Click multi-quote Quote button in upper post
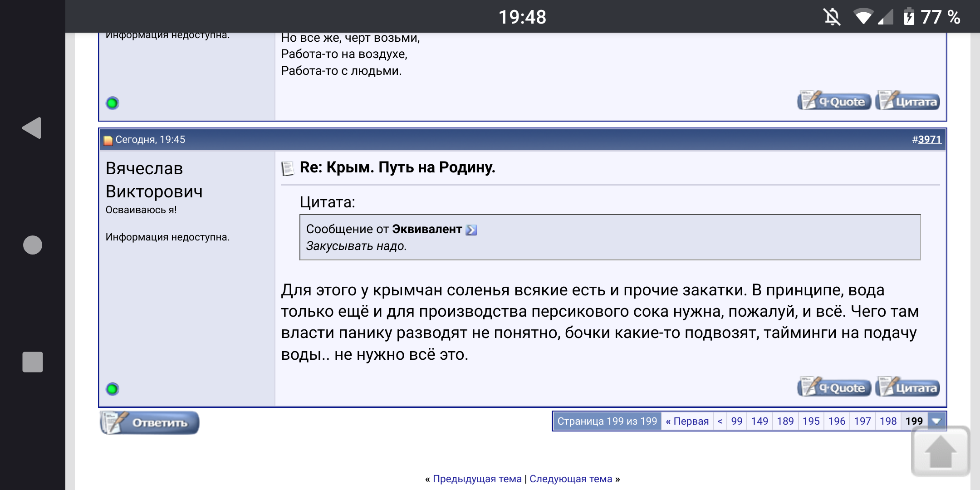Screen dimensions: 980x490 coord(834,101)
